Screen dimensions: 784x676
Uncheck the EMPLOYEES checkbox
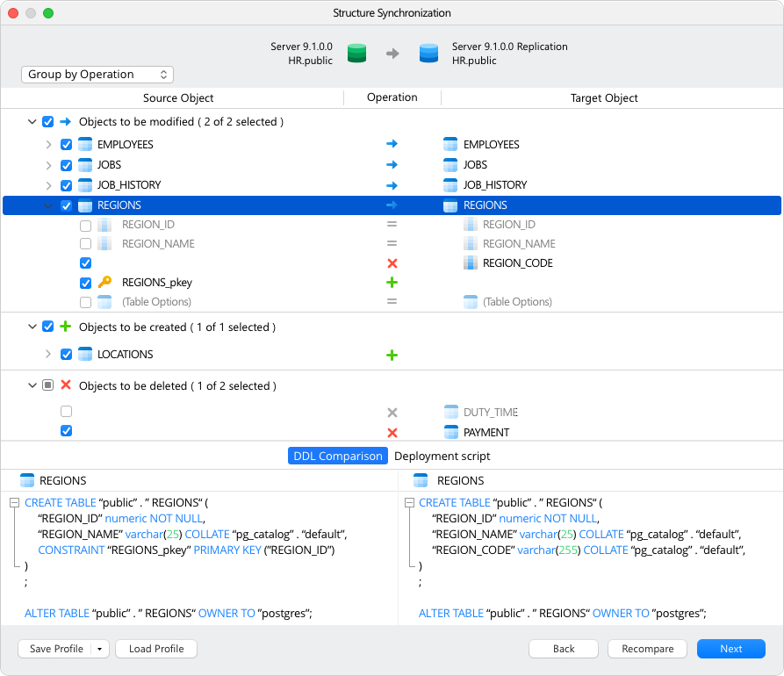pos(66,145)
